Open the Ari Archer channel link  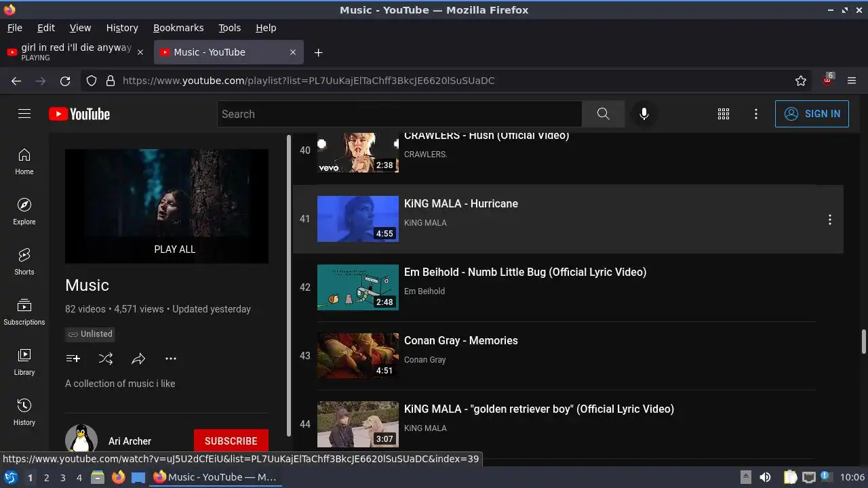pos(130,441)
